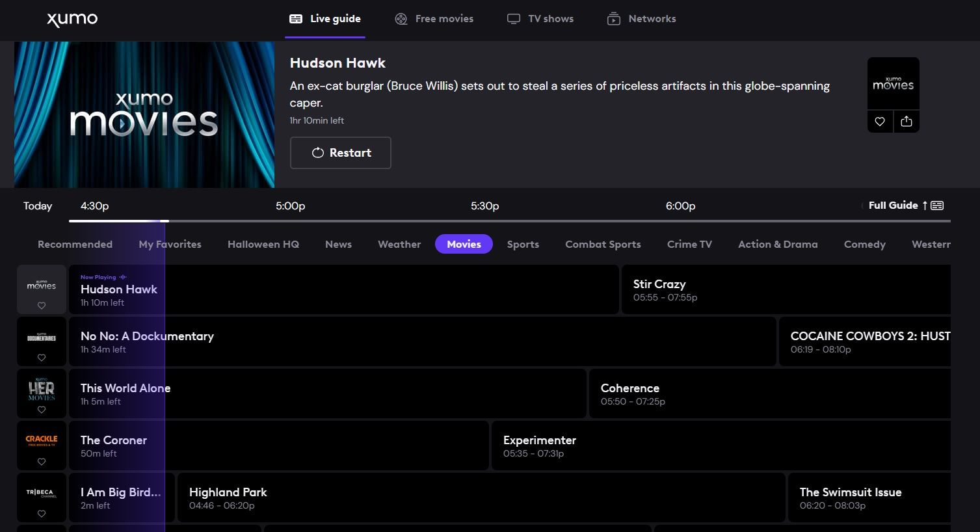Select the Sports category
Image resolution: width=980 pixels, height=532 pixels.
coord(523,245)
